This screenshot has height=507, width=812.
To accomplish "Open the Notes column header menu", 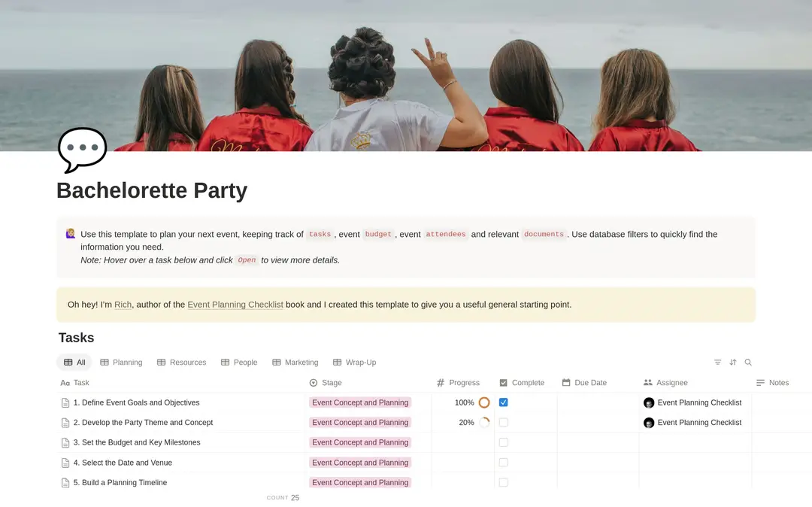I will pyautogui.click(x=773, y=383).
